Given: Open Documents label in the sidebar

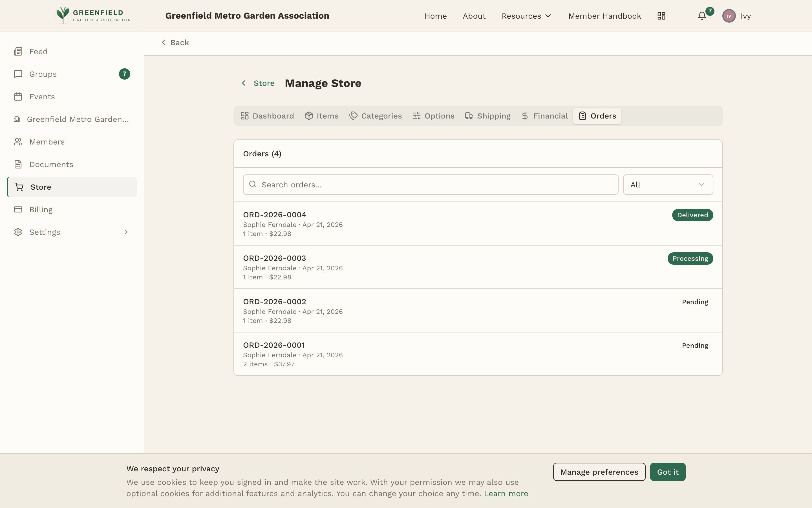Looking at the screenshot, I should (x=51, y=164).
